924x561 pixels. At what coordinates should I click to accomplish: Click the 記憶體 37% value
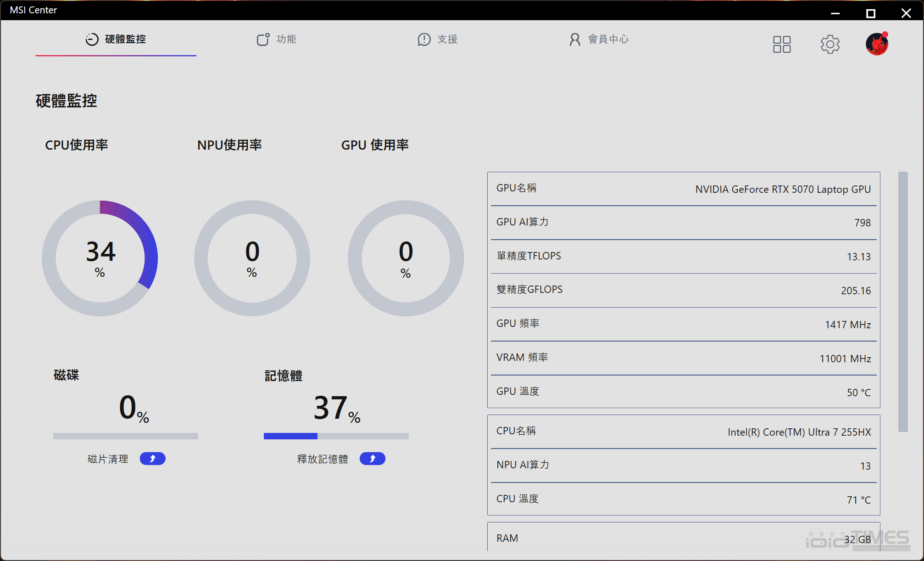[x=337, y=408]
